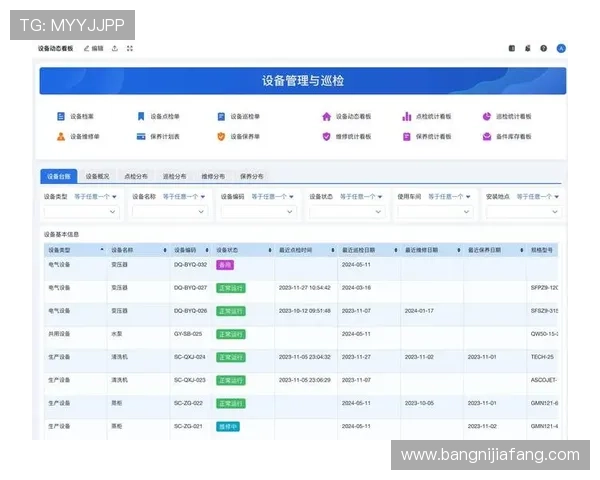
Task: Open 设备维修单 orange icon
Action: coord(61,137)
